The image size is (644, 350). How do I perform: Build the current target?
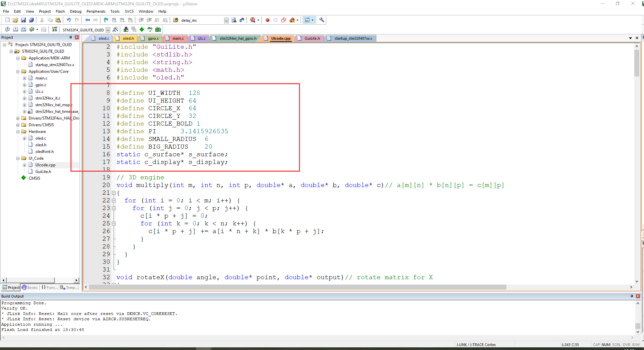coord(15,29)
